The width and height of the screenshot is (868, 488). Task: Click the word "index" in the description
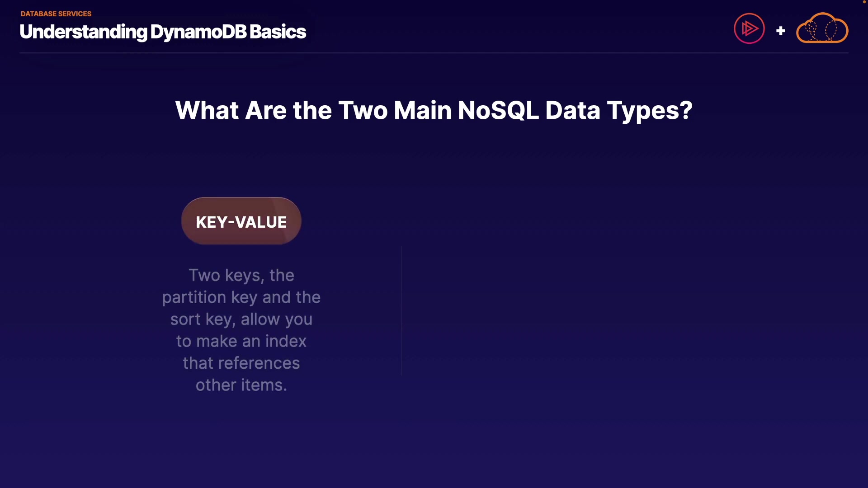[x=286, y=341]
